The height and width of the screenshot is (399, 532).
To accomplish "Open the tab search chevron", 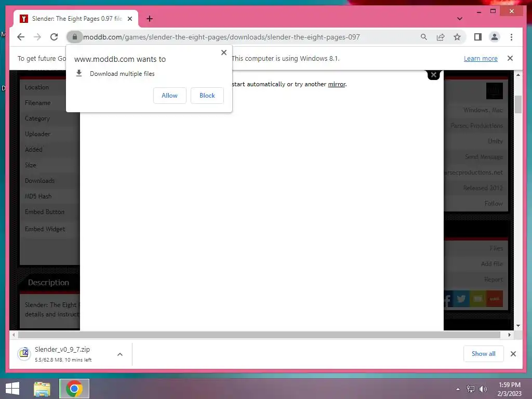I will [460, 19].
